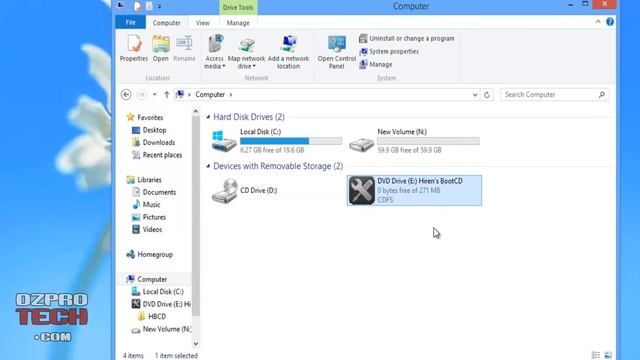Switch to the Computer ribbon tab
Viewport: 640px width, 360px height.
tap(167, 23)
